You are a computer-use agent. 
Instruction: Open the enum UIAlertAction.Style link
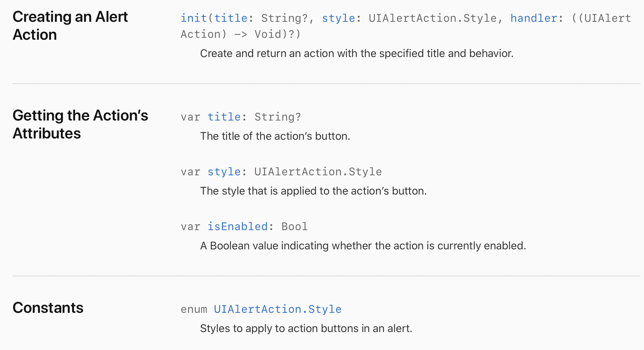(x=277, y=309)
